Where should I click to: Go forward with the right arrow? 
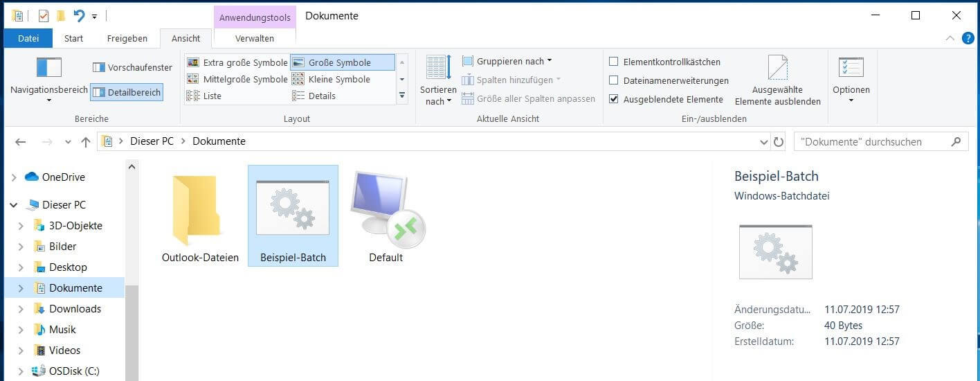click(x=47, y=142)
